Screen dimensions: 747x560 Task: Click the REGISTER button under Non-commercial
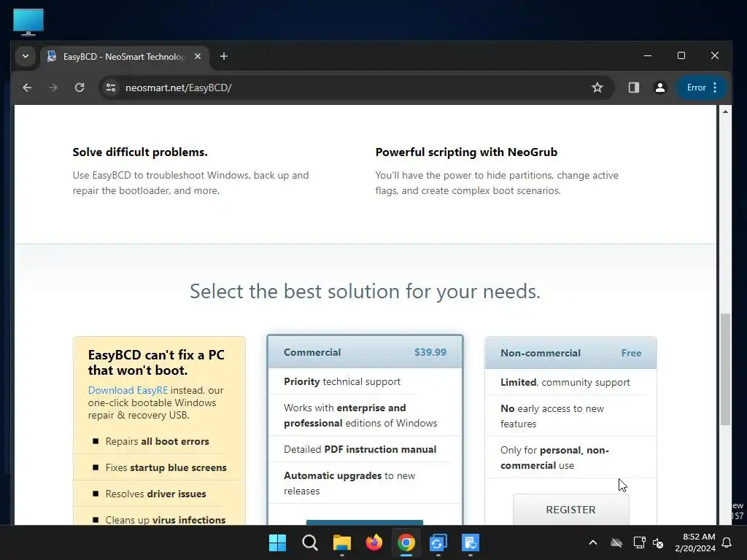click(570, 510)
